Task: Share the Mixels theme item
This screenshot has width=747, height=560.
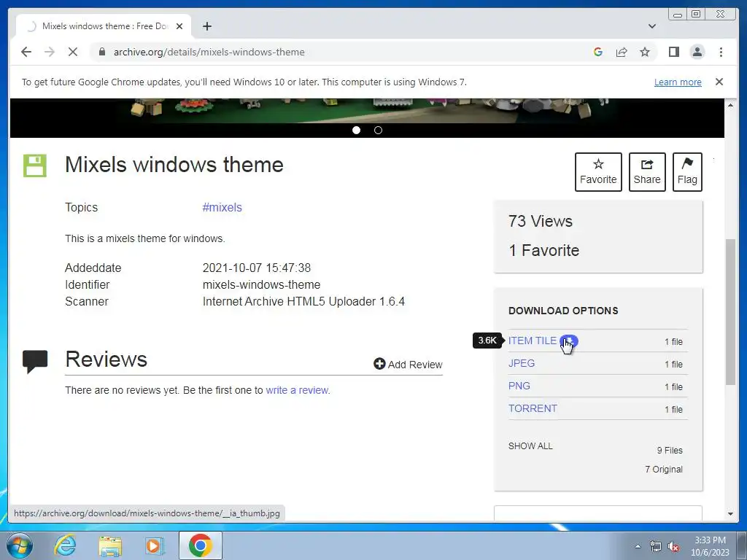Action: tap(647, 172)
